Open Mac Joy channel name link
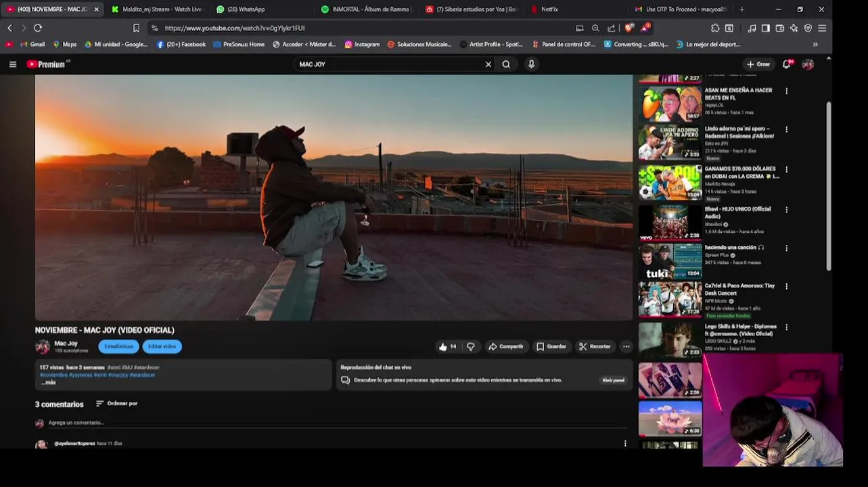 pyautogui.click(x=66, y=344)
